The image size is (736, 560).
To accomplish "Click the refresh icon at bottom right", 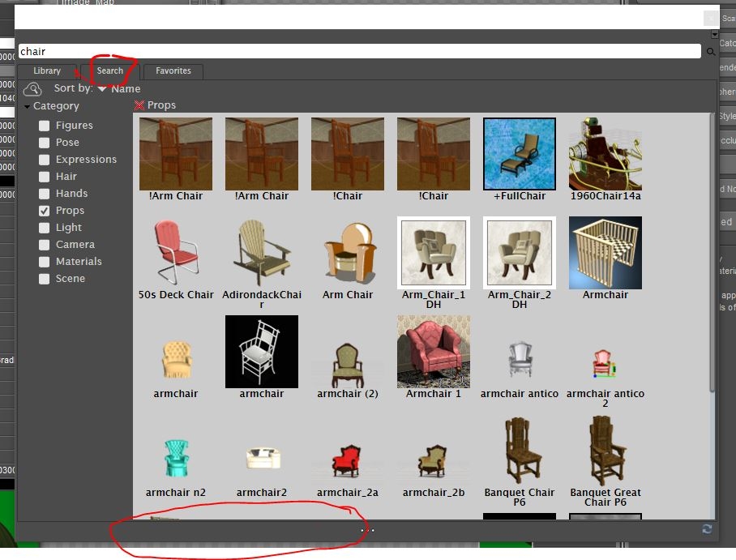I will pos(707,529).
